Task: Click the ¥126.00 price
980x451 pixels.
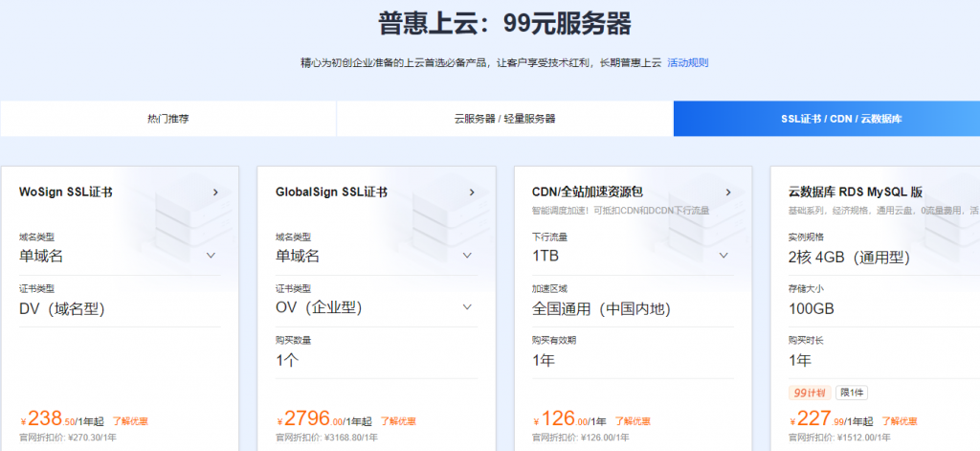Action: (x=560, y=418)
